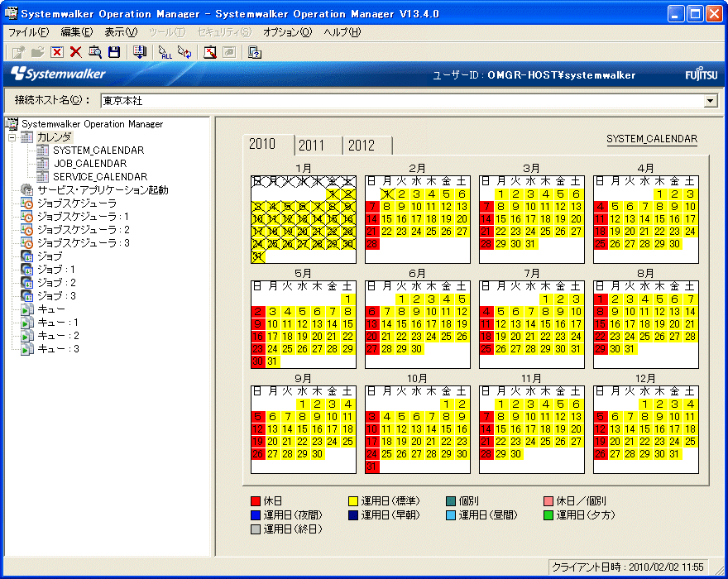Click the blue 運用日(夜間) legend swatch
Image resolution: width=728 pixels, height=579 pixels.
click(x=256, y=515)
